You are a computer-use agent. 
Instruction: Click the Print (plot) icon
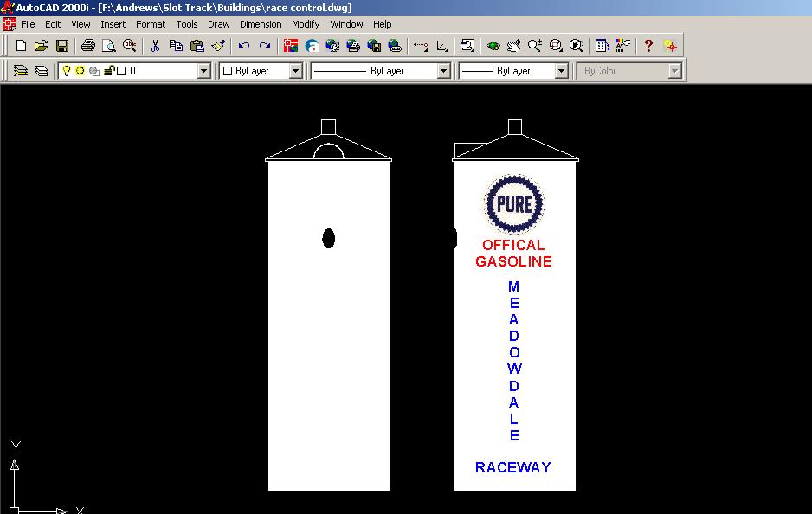tap(88, 46)
